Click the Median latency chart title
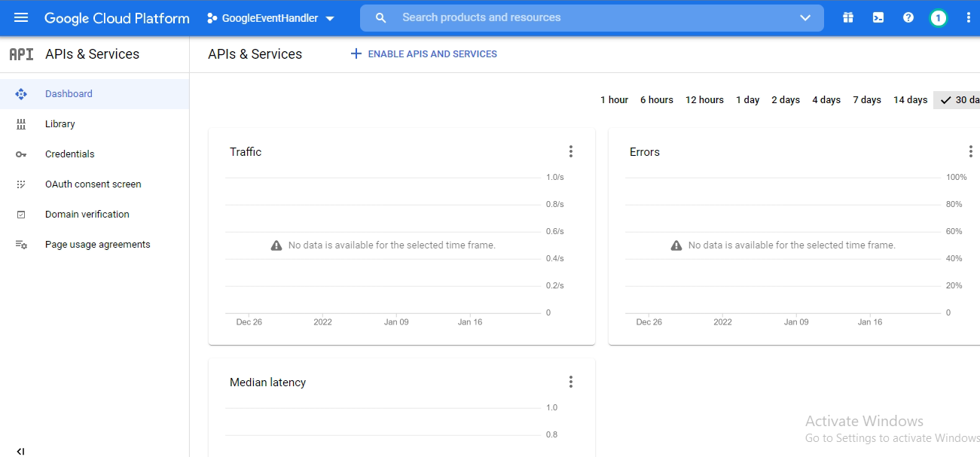This screenshot has height=457, width=980. coord(268,382)
